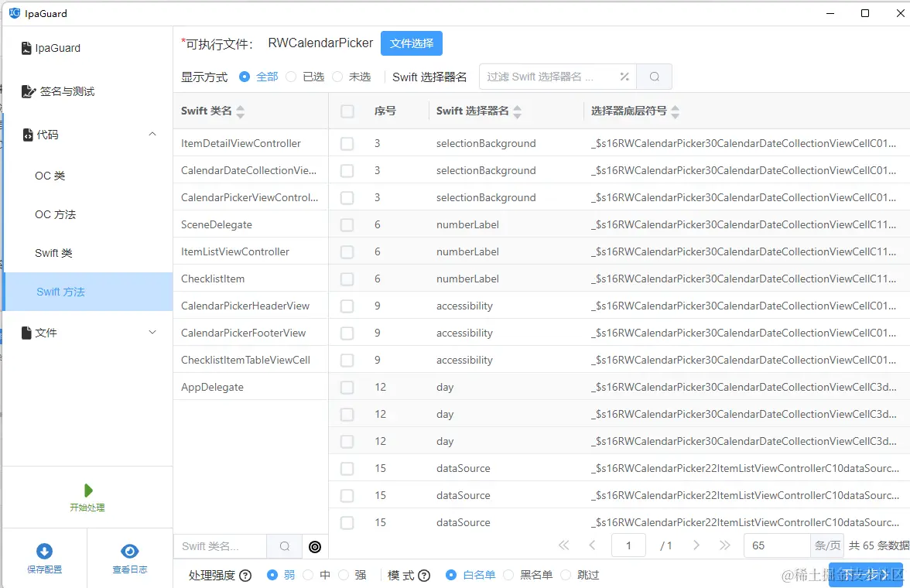Image resolution: width=910 pixels, height=588 pixels.
Task: Choose the 黑名单 mode radio
Action: 508,575
